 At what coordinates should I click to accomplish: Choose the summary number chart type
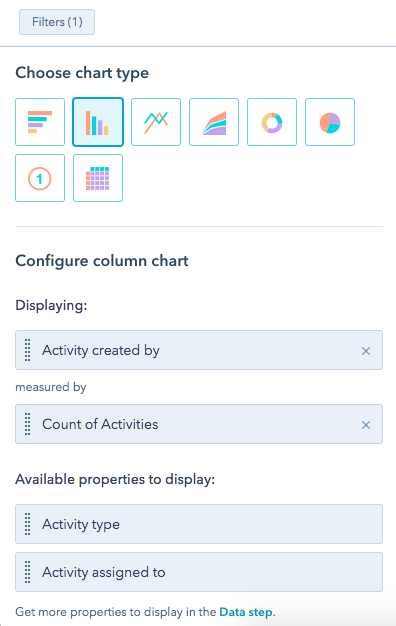click(x=40, y=178)
